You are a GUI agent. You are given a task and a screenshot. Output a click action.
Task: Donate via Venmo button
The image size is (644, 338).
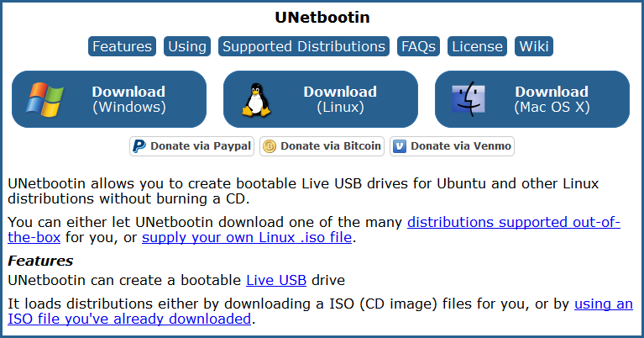(453, 146)
